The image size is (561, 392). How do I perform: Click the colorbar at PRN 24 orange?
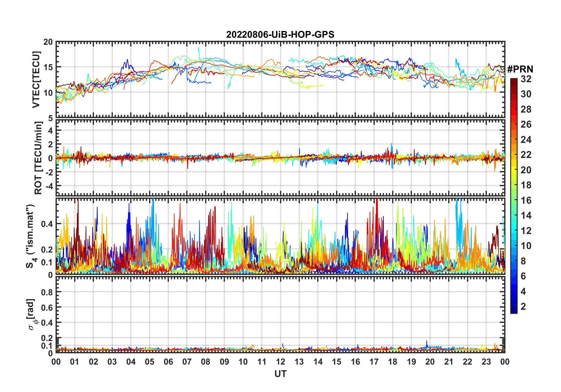[x=514, y=140]
